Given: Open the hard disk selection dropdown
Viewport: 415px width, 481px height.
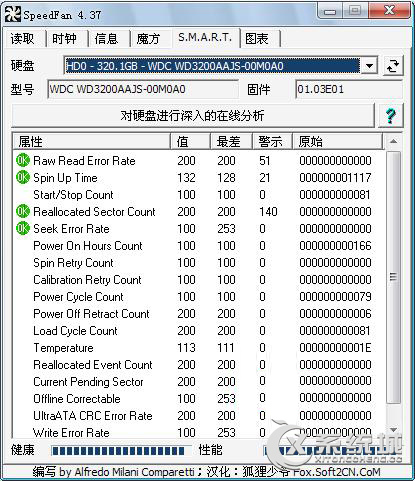Looking at the screenshot, I should click(x=369, y=66).
